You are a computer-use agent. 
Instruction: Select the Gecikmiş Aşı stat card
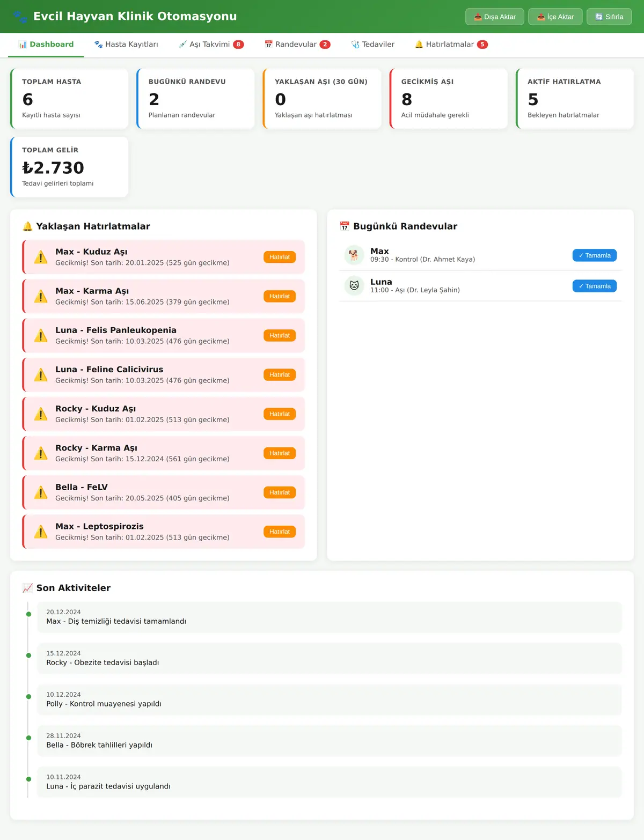tap(449, 99)
